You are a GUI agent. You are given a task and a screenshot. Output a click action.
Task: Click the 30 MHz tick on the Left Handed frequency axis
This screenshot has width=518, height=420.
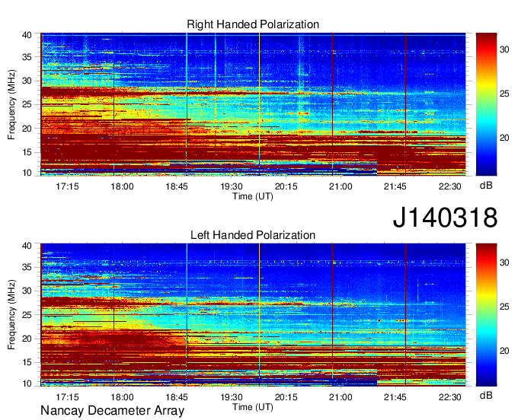point(27,291)
